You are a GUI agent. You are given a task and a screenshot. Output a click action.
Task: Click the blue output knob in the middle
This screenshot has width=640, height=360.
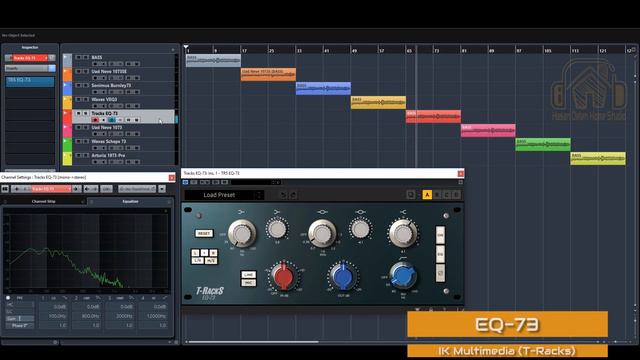click(x=344, y=276)
